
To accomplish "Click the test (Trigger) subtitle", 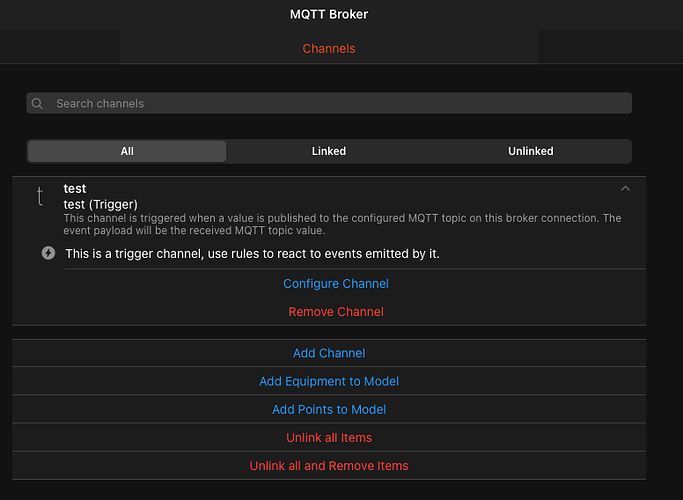I will (100, 204).
